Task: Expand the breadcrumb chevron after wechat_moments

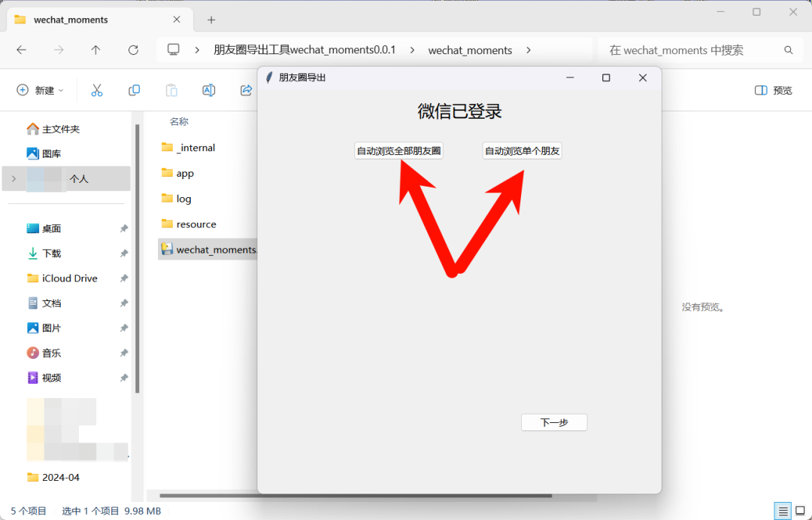Action: coord(529,50)
